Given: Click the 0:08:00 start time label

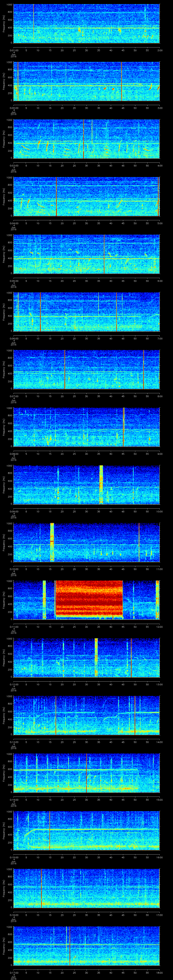Looking at the screenshot, I should coord(14,454).
